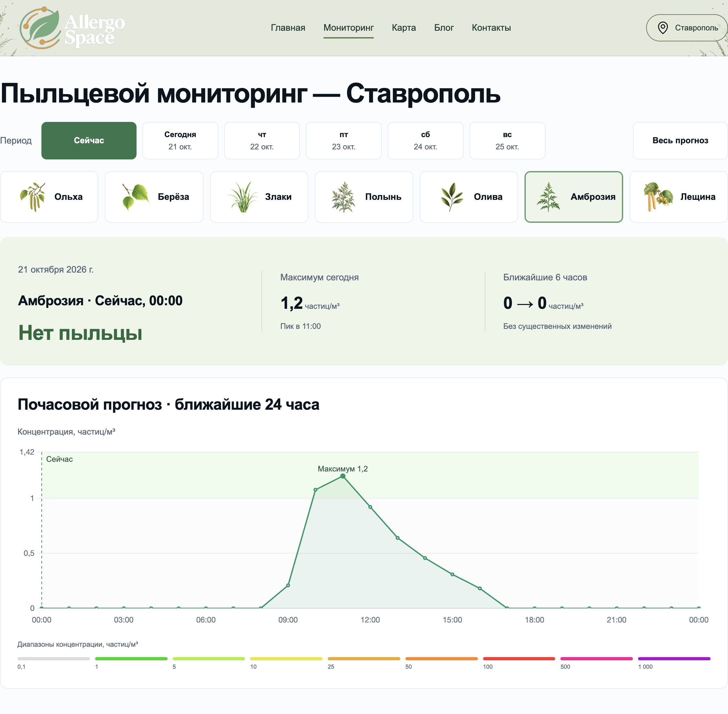Viewport: 728px width, 714px height.
Task: Click the 21 октября 2026 г. date
Action: tap(56, 270)
